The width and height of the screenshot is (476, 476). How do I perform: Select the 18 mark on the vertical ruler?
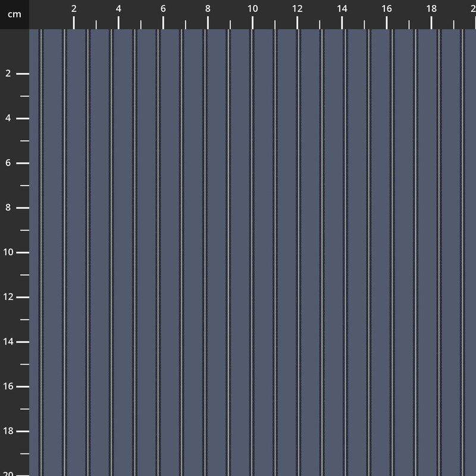pyautogui.click(x=8, y=431)
